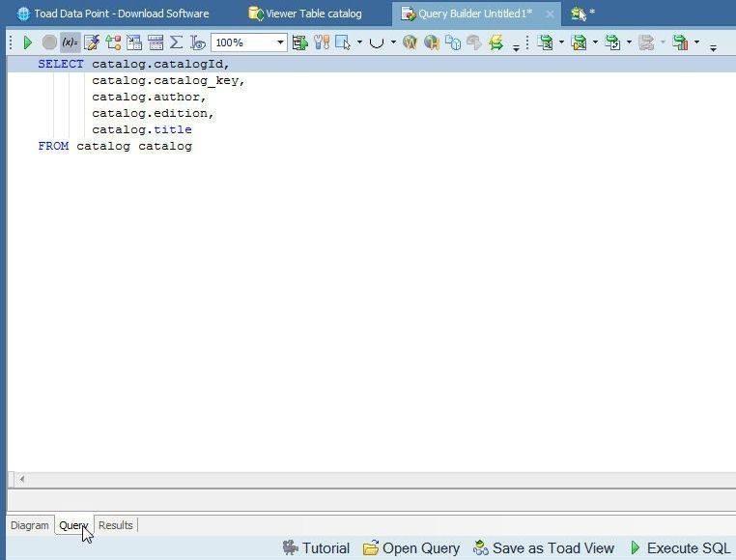Click the first green export spreadsheet icon
Image resolution: width=736 pixels, height=560 pixels.
coord(545,42)
